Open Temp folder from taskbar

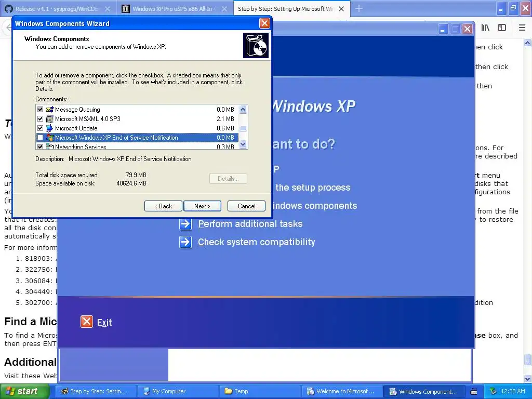coord(260,392)
